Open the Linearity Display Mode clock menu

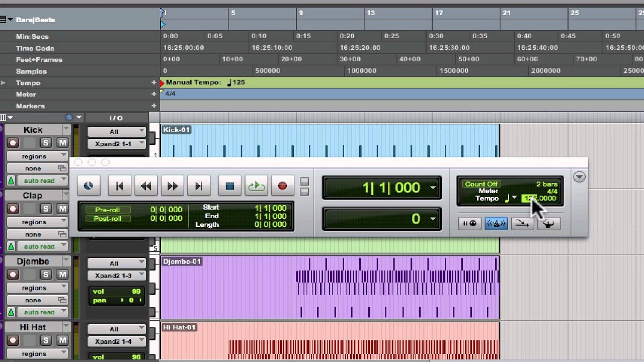tap(73, 118)
